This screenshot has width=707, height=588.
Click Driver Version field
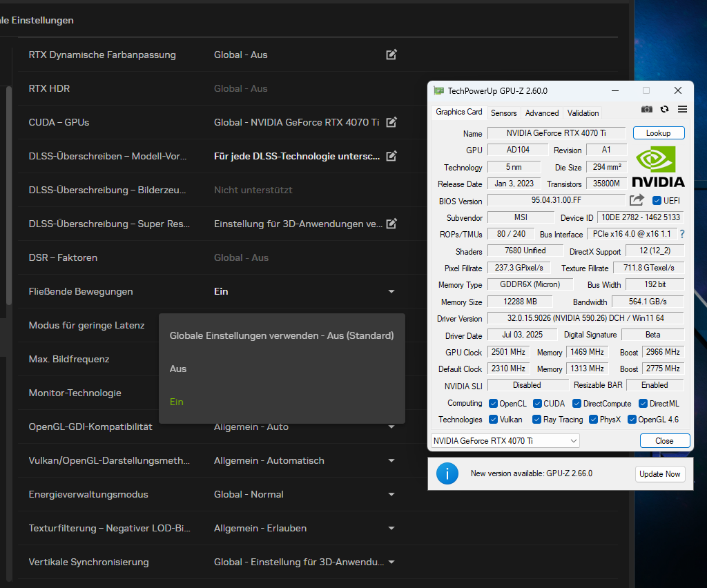click(585, 318)
